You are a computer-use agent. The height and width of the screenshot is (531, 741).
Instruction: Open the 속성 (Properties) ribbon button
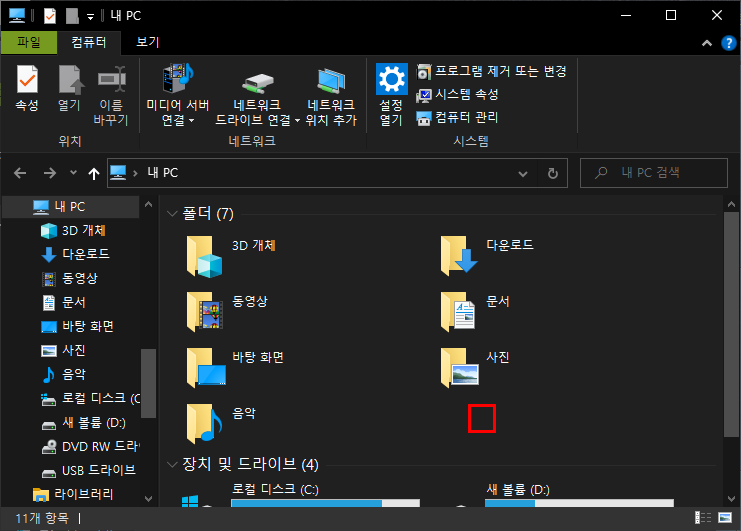(x=27, y=88)
